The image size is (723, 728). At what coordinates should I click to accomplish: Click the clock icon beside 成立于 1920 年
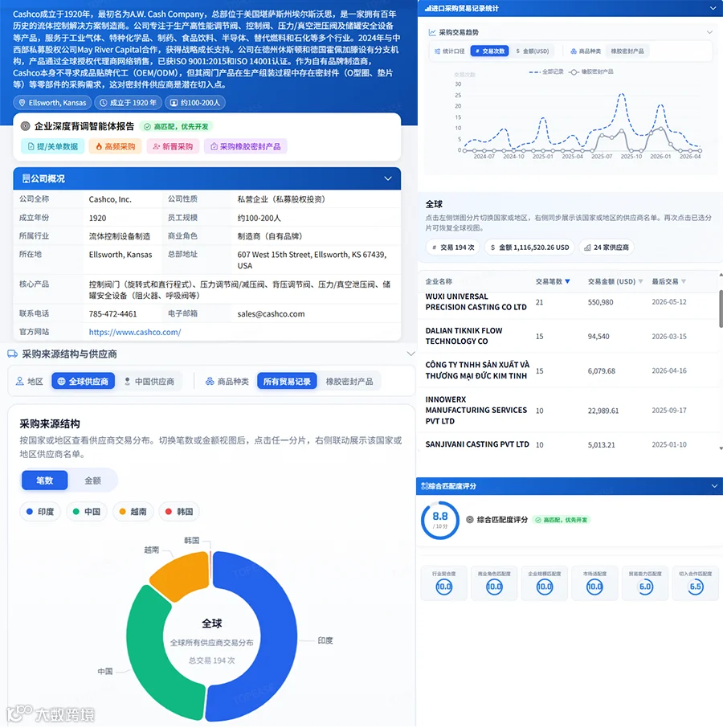click(x=103, y=103)
